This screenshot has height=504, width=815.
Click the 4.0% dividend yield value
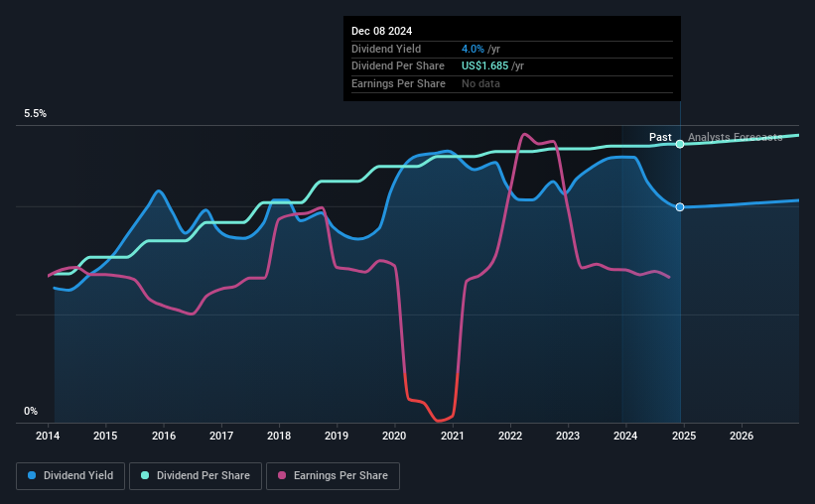pyautogui.click(x=473, y=49)
